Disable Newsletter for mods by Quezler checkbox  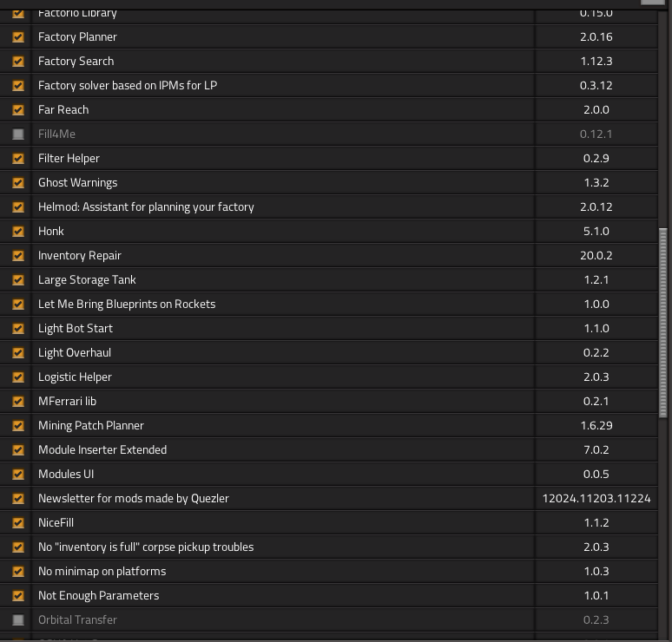point(18,499)
